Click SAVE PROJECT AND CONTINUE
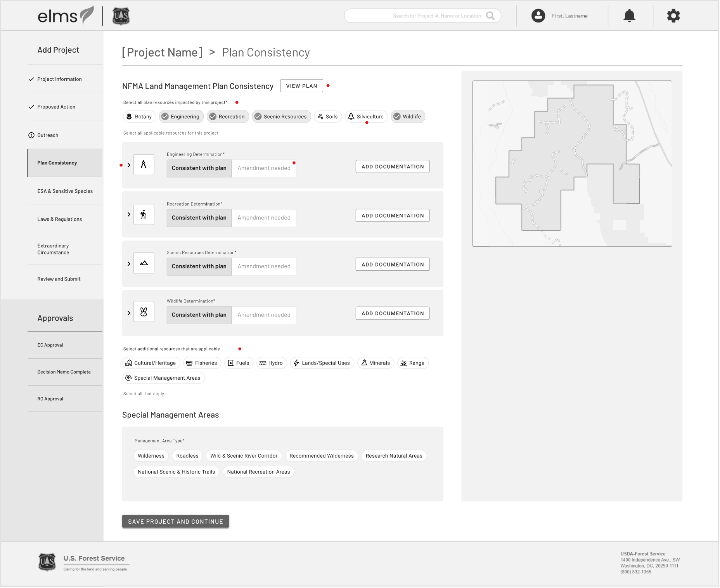 click(x=175, y=521)
